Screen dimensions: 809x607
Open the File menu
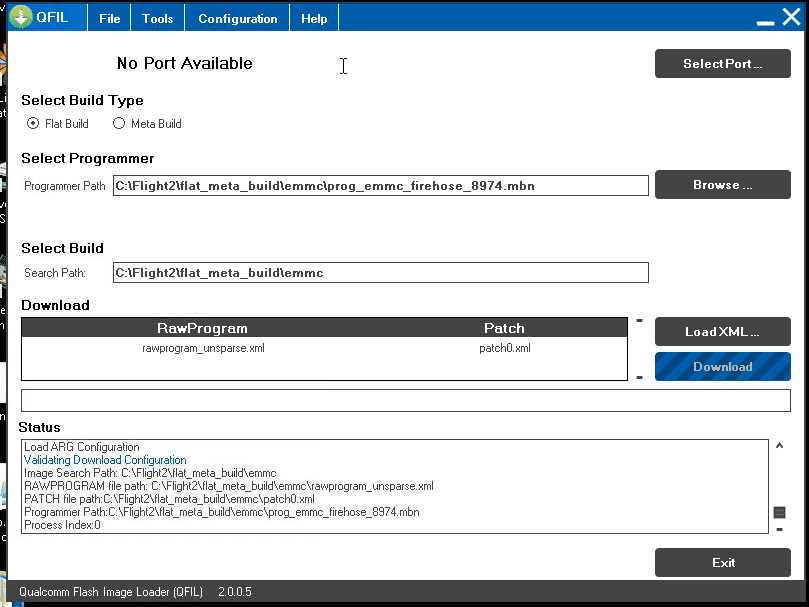pyautogui.click(x=110, y=19)
